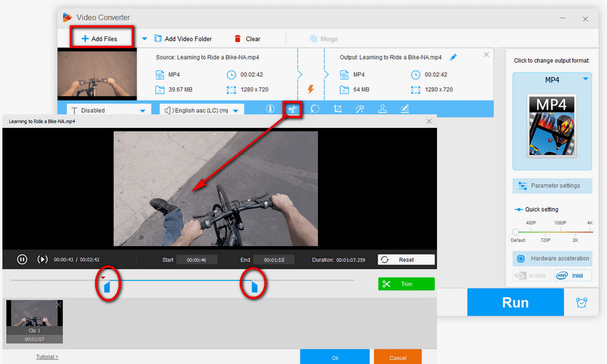The image size is (607, 364).
Task: Click the video preview area
Action: pos(215,189)
